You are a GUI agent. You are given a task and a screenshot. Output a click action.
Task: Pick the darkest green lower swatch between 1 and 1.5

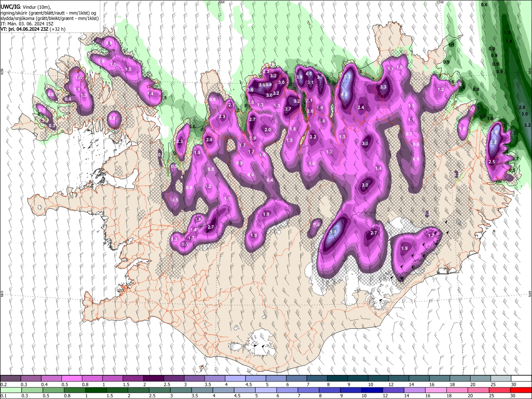point(96,390)
